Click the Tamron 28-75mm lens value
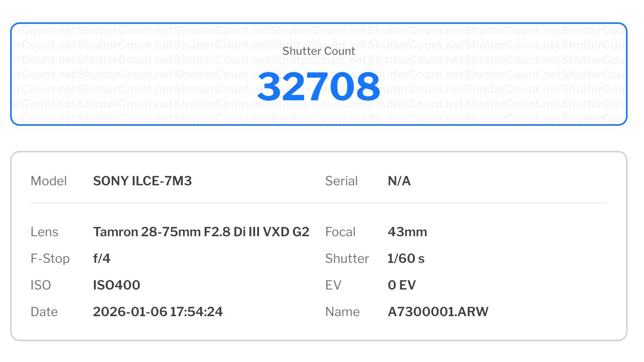This screenshot has height=362, width=644. point(201,232)
